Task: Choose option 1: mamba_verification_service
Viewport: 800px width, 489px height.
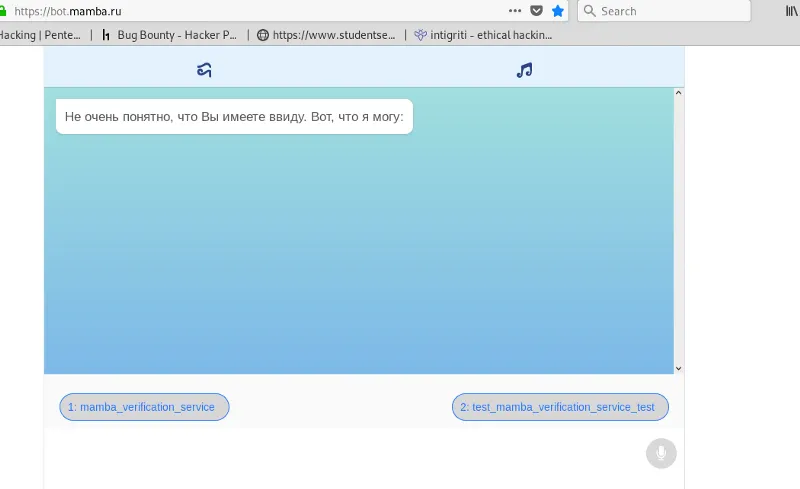Action: pyautogui.click(x=144, y=407)
